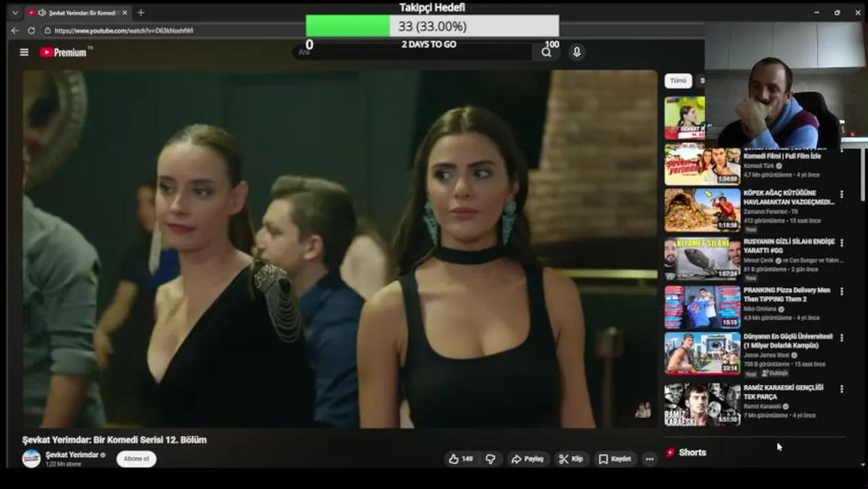The height and width of the screenshot is (489, 868).
Task: Share the video with Paylaş button
Action: pos(527,459)
